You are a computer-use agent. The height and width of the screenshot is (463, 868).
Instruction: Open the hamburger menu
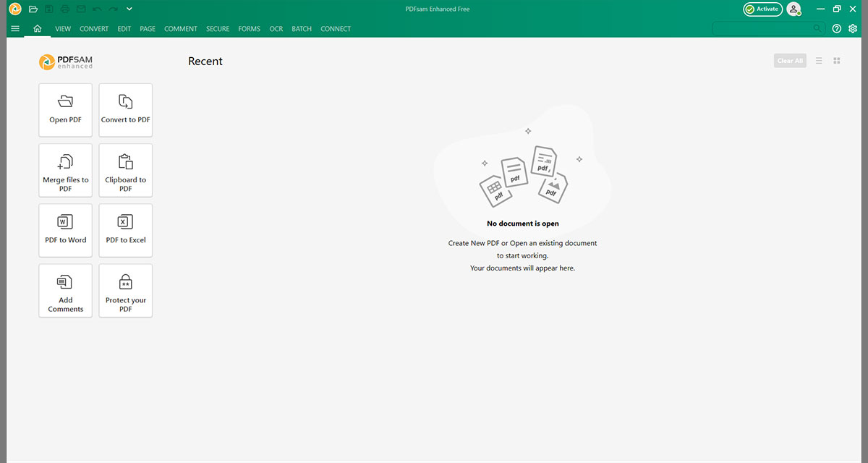point(15,29)
